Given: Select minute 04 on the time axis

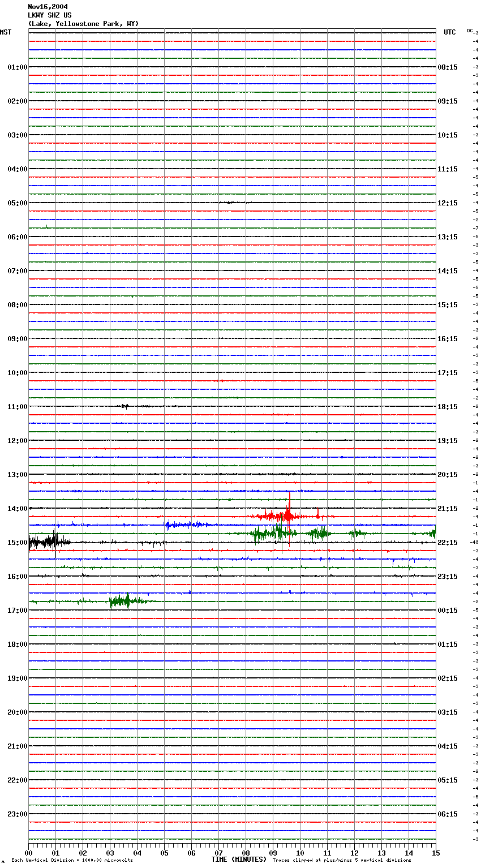Looking at the screenshot, I should (137, 853).
